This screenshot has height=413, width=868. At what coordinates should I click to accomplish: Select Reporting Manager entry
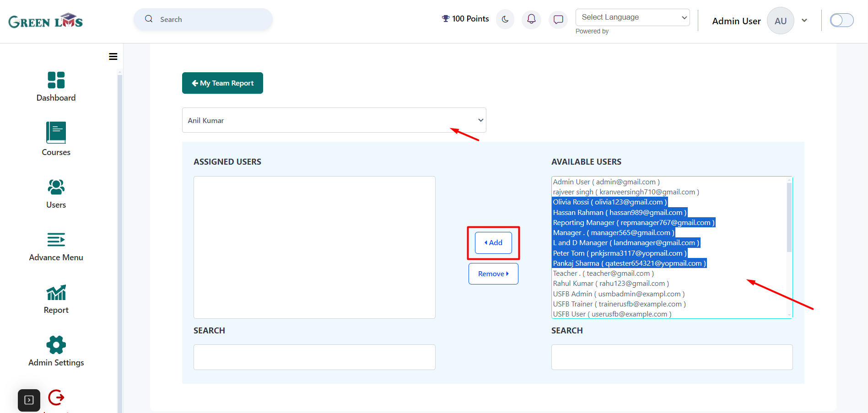(x=634, y=223)
